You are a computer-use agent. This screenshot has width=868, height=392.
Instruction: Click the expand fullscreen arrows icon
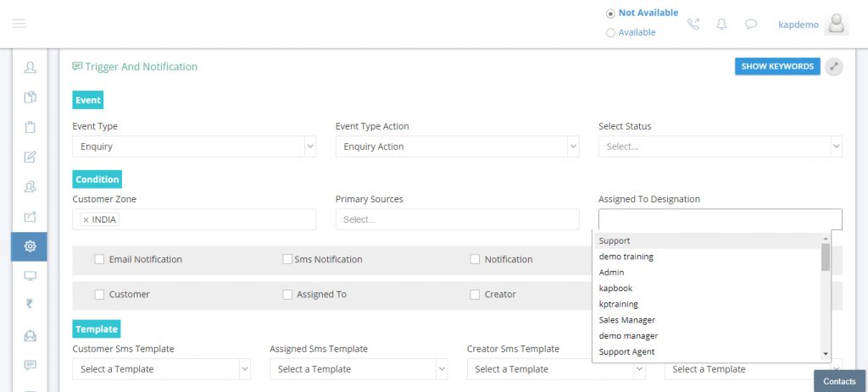tap(834, 66)
